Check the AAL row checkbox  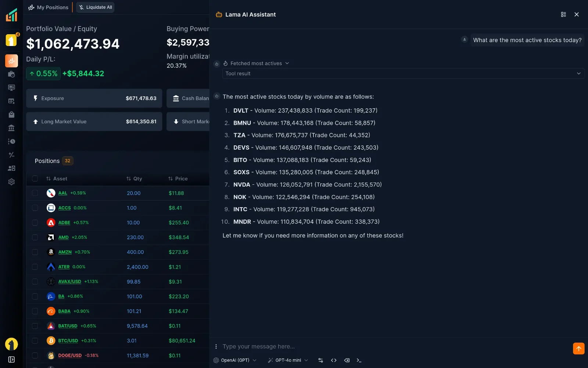click(x=35, y=193)
